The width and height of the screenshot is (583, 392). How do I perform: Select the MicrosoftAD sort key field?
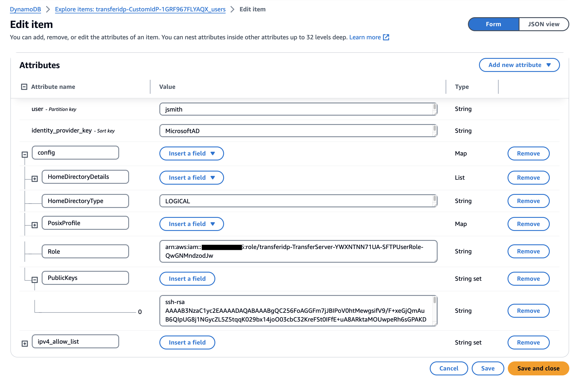point(298,131)
